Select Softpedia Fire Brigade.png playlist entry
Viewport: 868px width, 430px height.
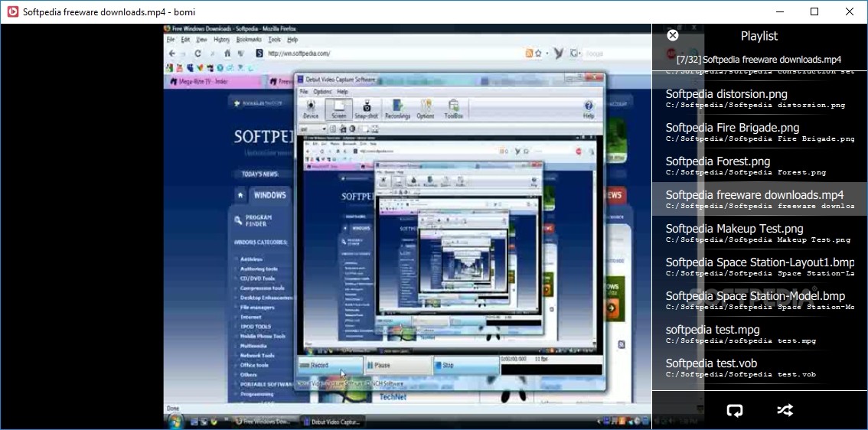coord(759,132)
